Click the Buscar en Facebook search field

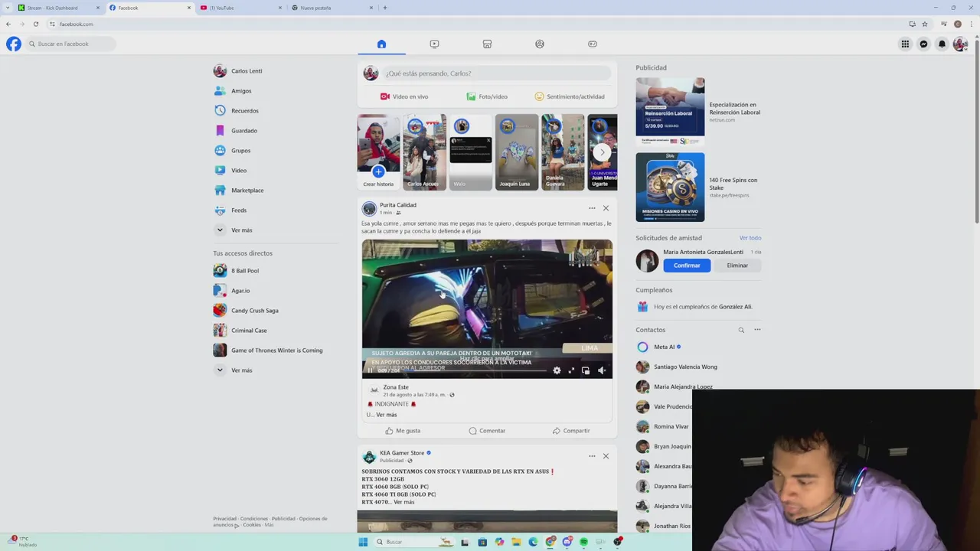[x=70, y=44]
